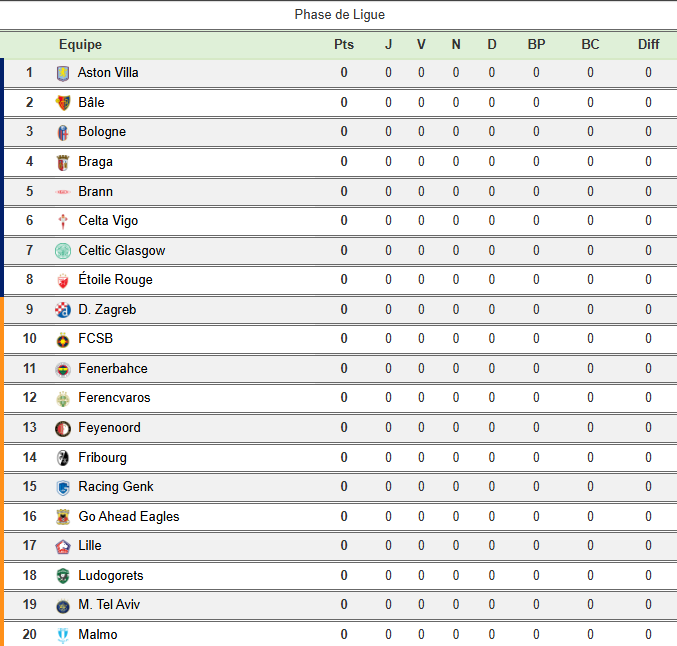Click the Bâle club logo
The height and width of the screenshot is (646, 677).
(x=63, y=102)
